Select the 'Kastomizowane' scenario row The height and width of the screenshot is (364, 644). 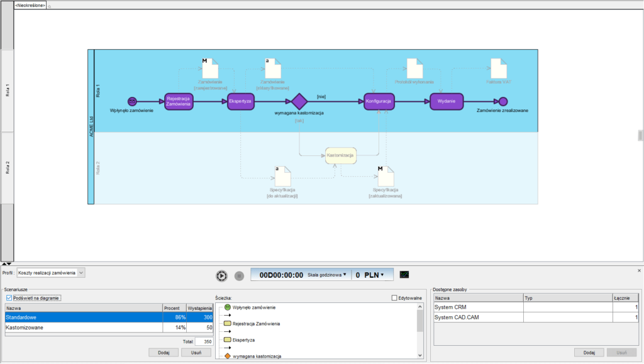[109, 328]
